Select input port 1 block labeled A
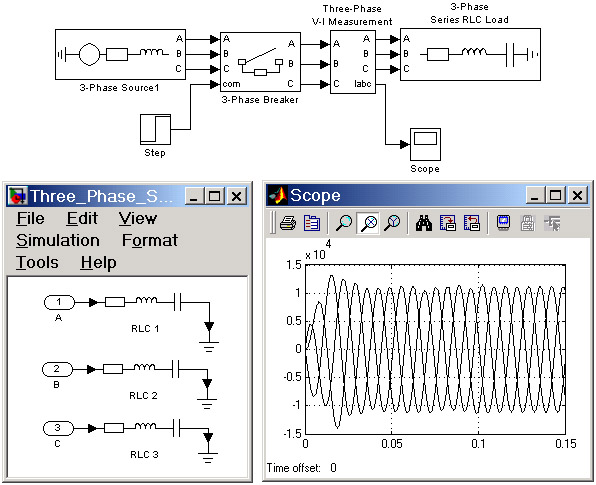596x485 pixels. point(59,303)
